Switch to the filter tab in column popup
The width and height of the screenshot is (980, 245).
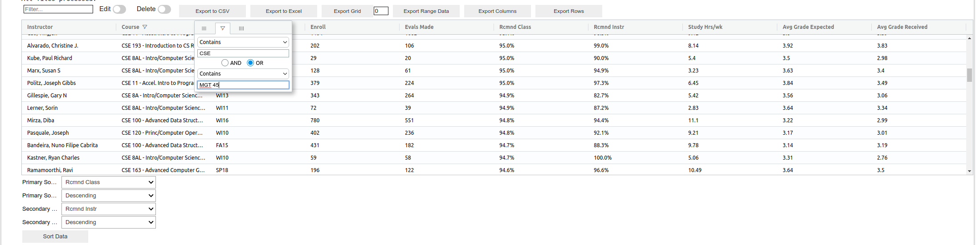point(223,28)
